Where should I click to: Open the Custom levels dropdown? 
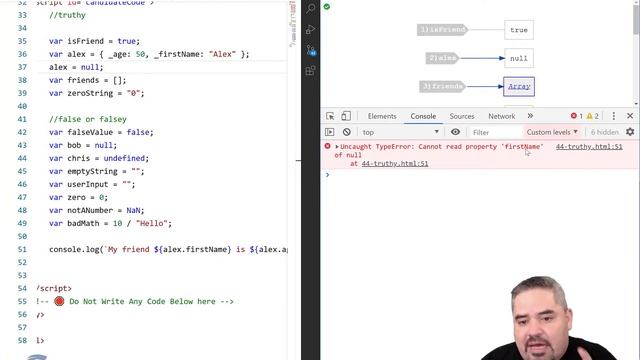coord(552,132)
